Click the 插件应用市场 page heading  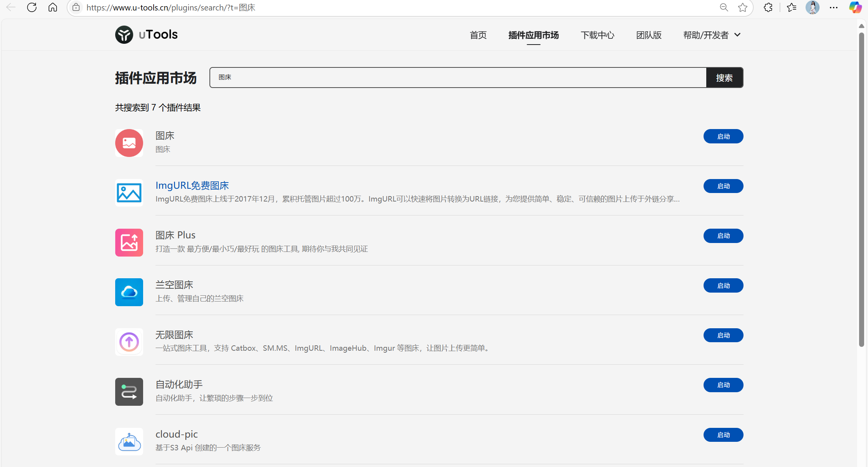click(x=156, y=78)
